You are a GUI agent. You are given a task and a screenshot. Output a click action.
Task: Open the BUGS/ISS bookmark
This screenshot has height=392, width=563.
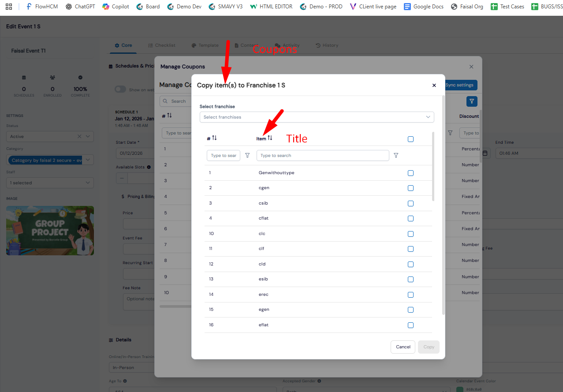(547, 7)
